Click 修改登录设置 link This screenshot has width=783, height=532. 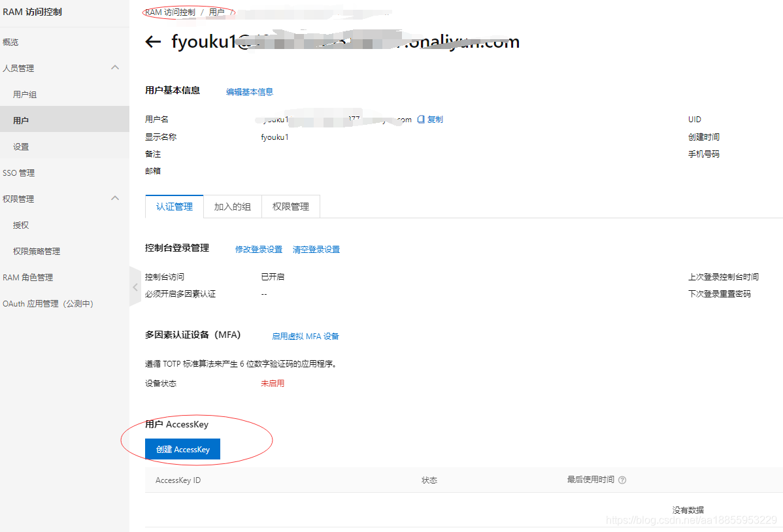258,249
